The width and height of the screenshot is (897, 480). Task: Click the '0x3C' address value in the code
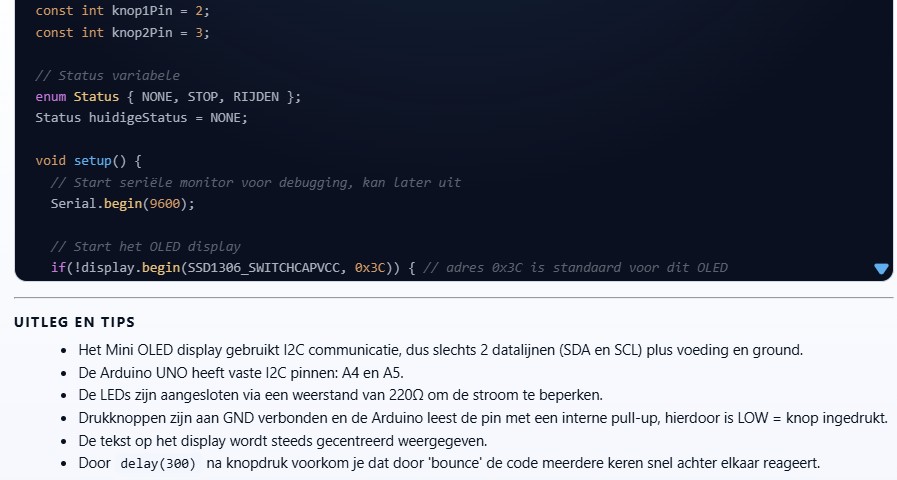tap(370, 268)
